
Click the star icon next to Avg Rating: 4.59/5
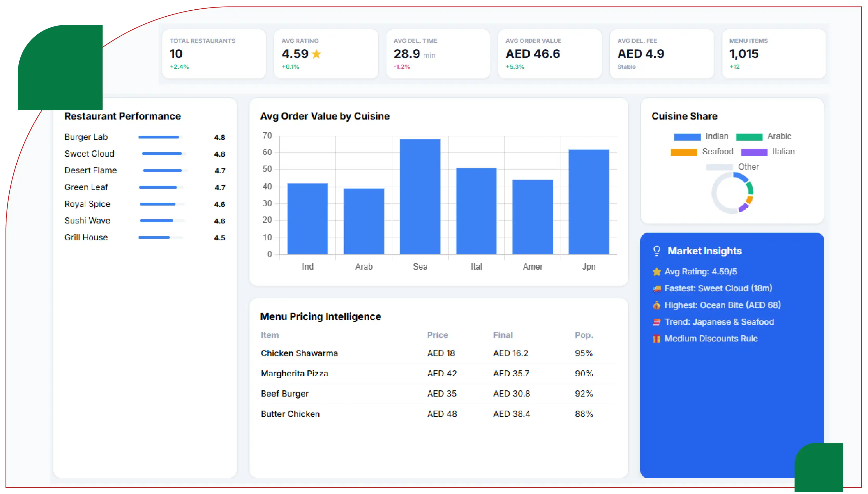pos(657,272)
